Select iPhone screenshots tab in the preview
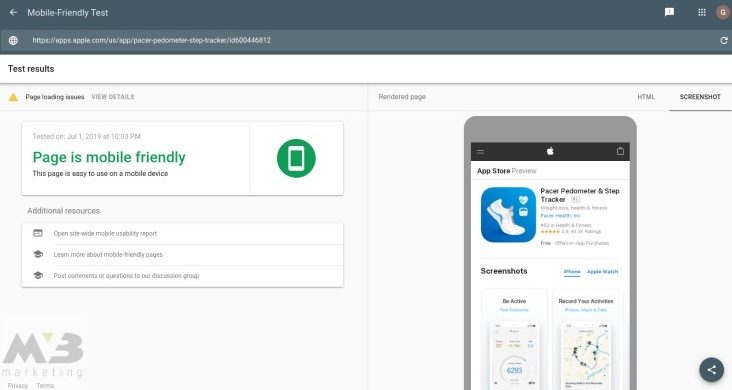The height and width of the screenshot is (390, 732). [572, 271]
